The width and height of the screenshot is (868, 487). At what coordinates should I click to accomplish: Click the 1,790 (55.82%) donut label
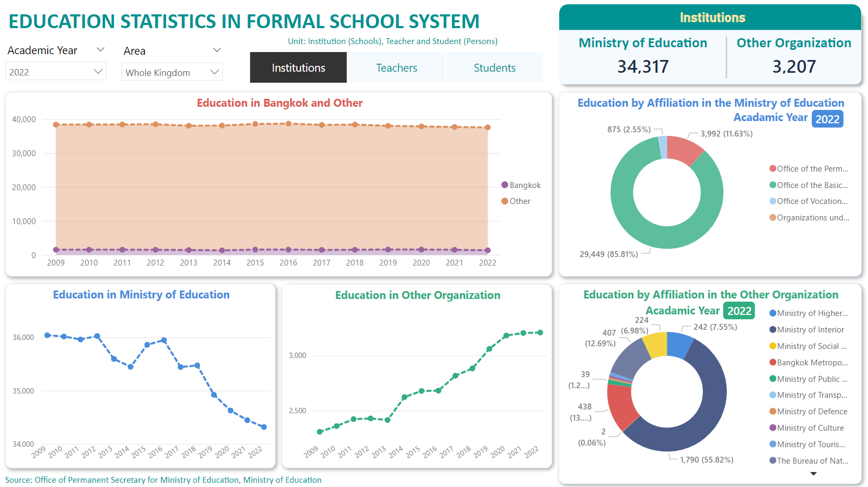pos(707,460)
